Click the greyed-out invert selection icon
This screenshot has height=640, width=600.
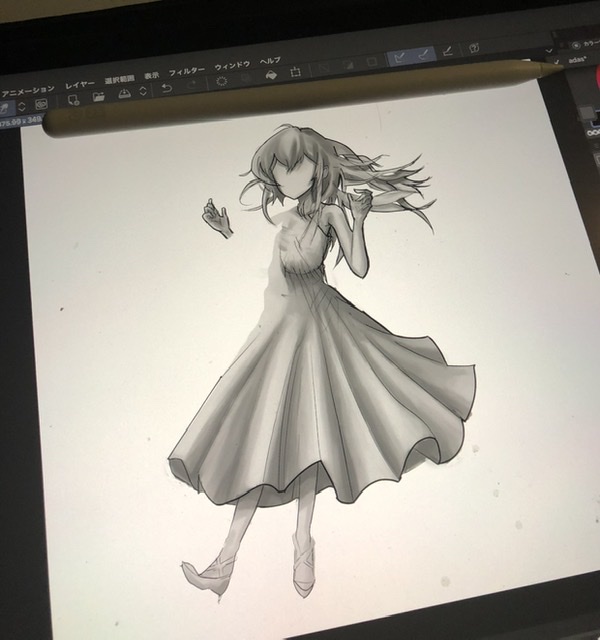coord(348,65)
